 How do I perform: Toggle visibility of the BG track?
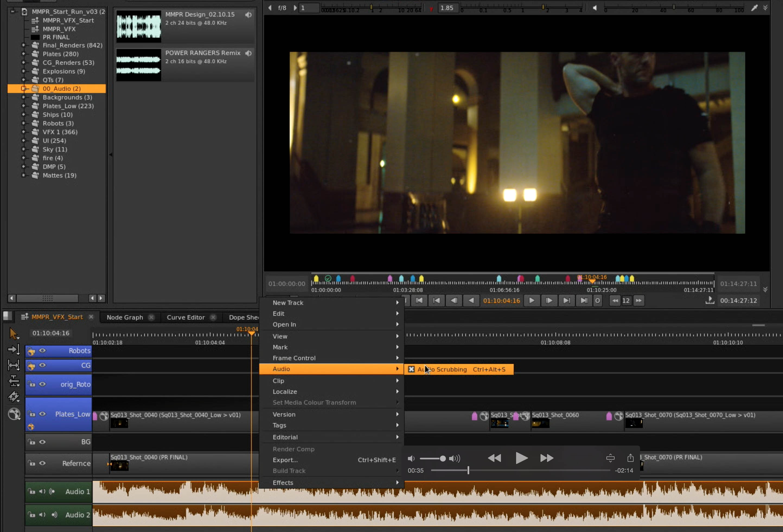tap(43, 442)
